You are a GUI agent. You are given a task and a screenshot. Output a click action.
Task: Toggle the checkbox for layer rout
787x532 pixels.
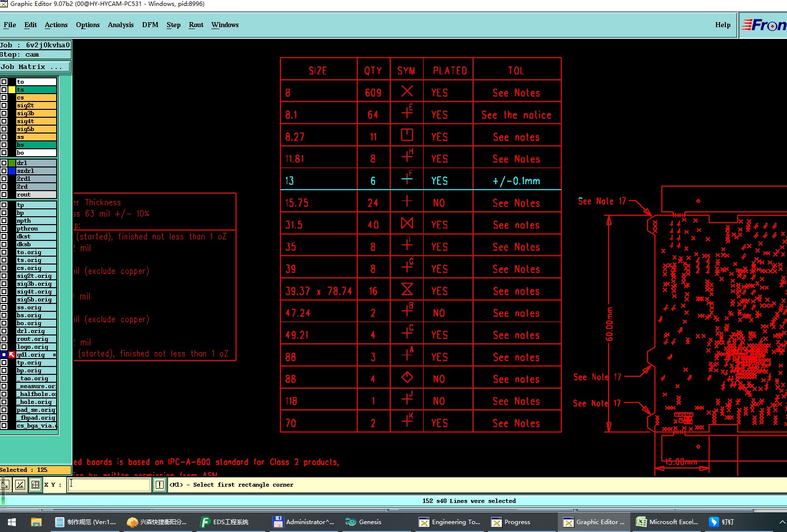(x=4, y=195)
